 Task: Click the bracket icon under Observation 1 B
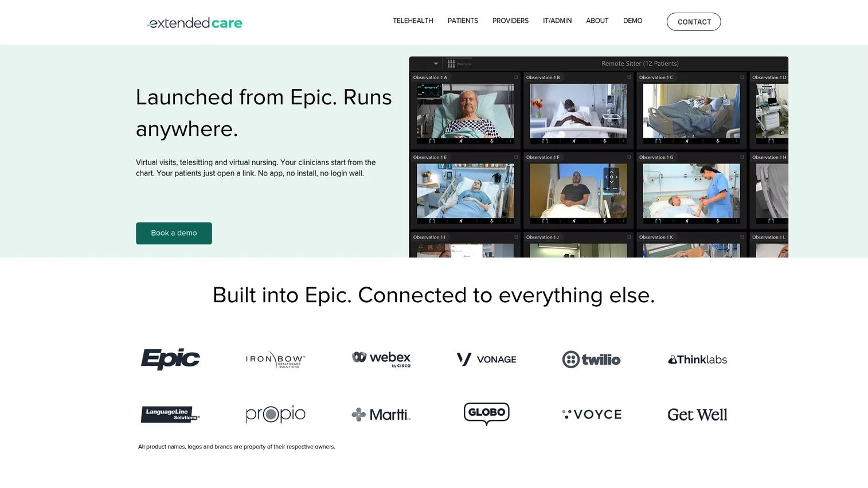pos(545,141)
